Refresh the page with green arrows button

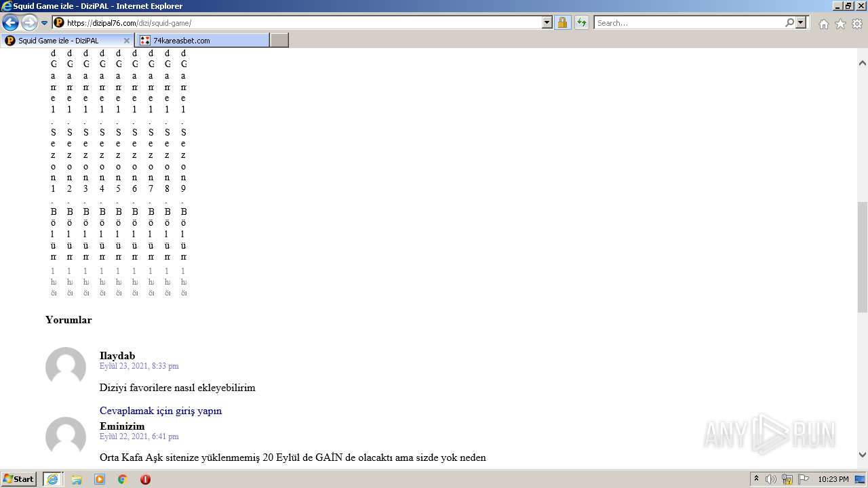tap(581, 22)
